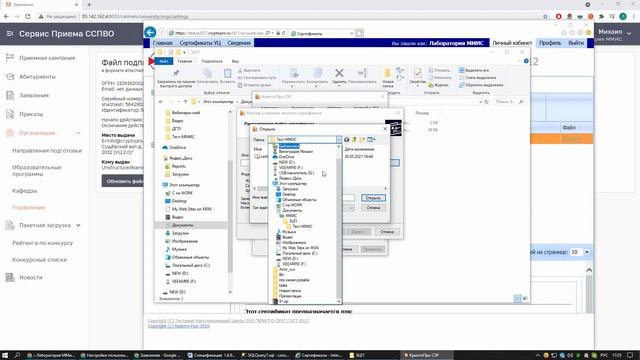The height and width of the screenshot is (360, 640).
Task: Click the taskbar search magnifier icon
Action: (17, 355)
